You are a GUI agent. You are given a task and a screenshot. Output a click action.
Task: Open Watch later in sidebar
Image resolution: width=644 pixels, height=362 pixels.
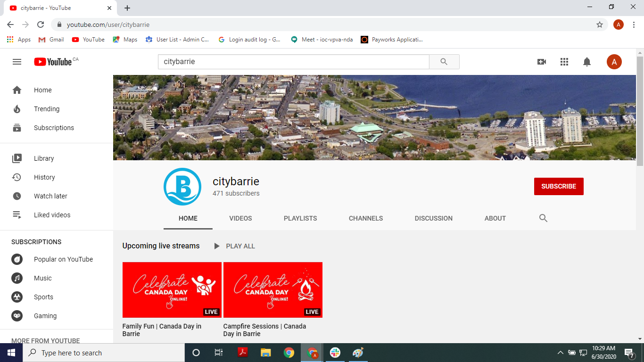[57, 196]
